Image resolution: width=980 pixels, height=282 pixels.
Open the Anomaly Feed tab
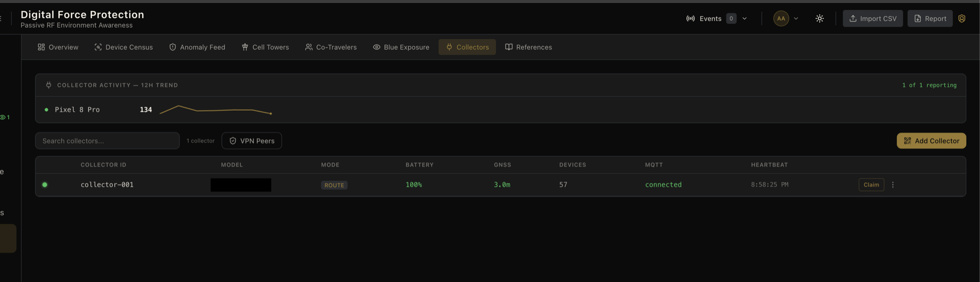197,47
